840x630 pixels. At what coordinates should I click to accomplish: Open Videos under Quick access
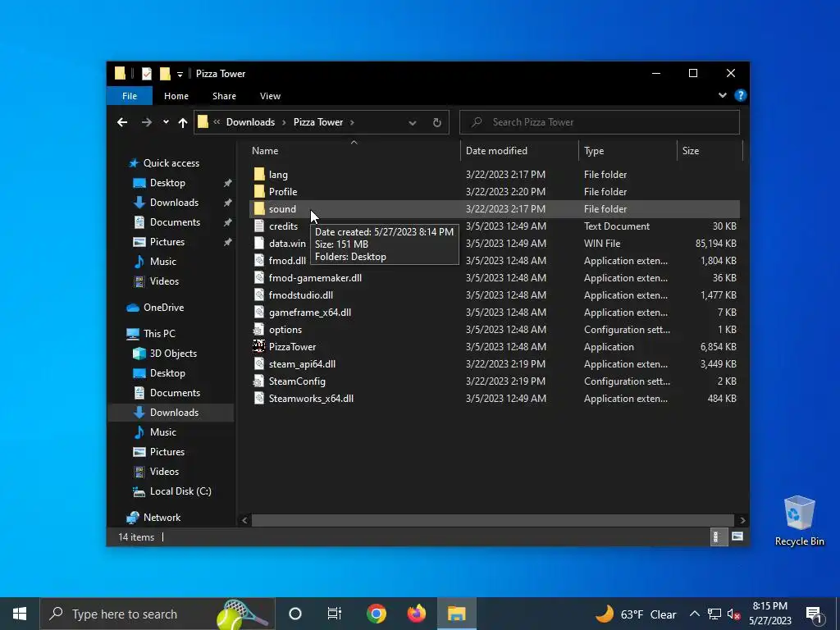pos(164,281)
